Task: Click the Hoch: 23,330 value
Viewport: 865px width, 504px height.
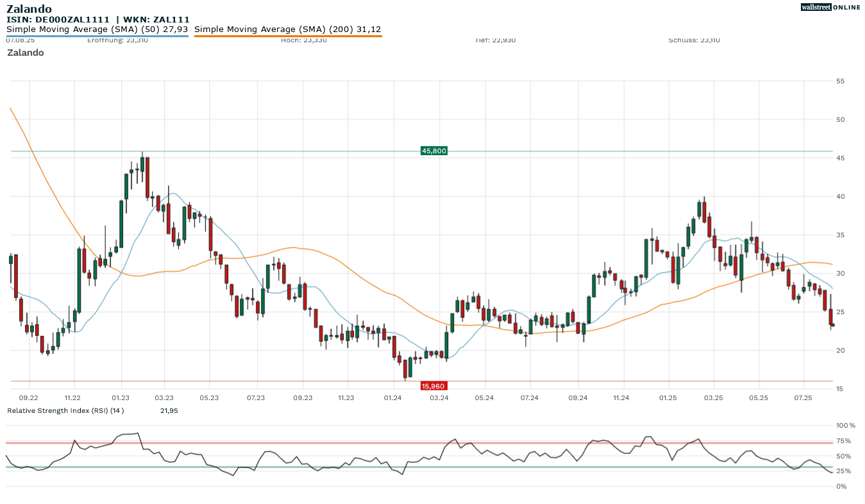Action: coord(304,40)
